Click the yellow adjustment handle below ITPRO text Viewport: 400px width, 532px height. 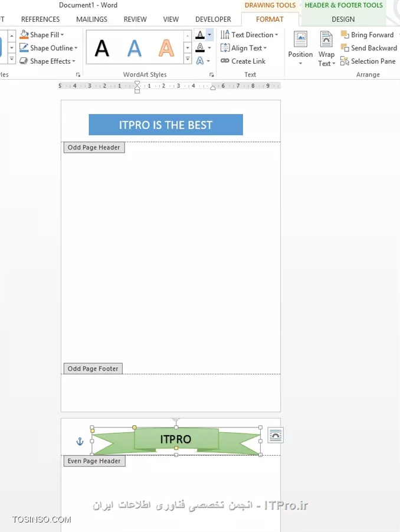(176, 448)
